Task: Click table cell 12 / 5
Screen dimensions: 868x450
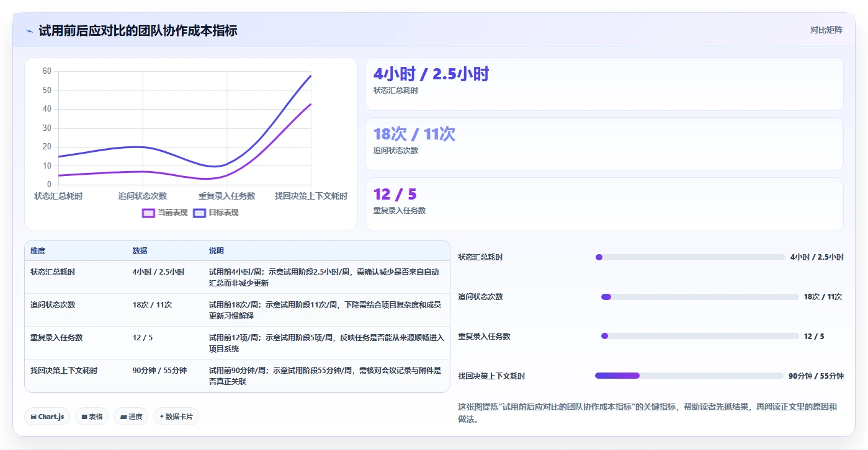Action: click(143, 338)
